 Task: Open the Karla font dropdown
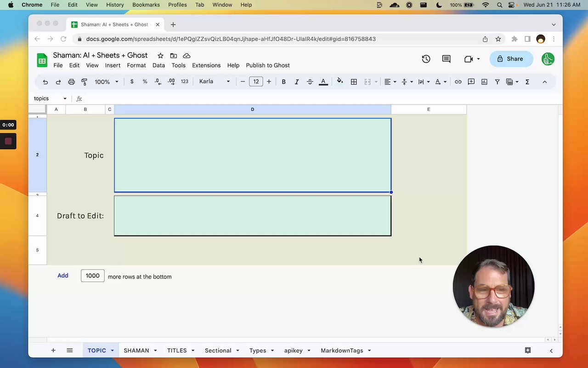[215, 81]
